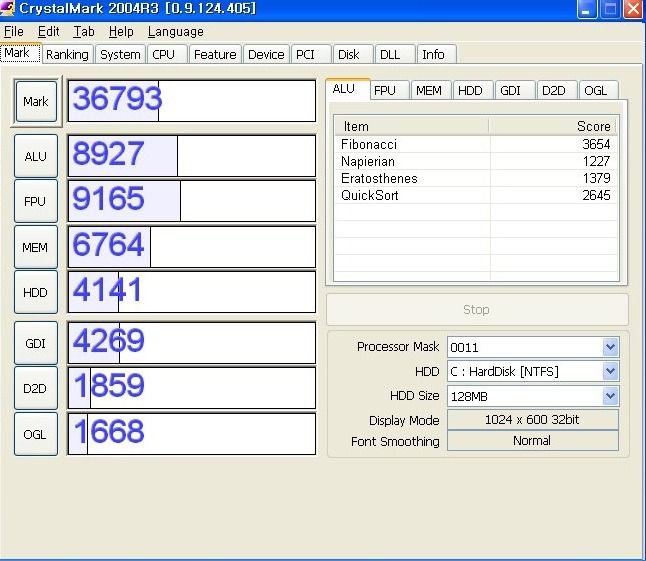The height and width of the screenshot is (561, 646).
Task: Switch to the DLL tab
Action: tap(395, 54)
